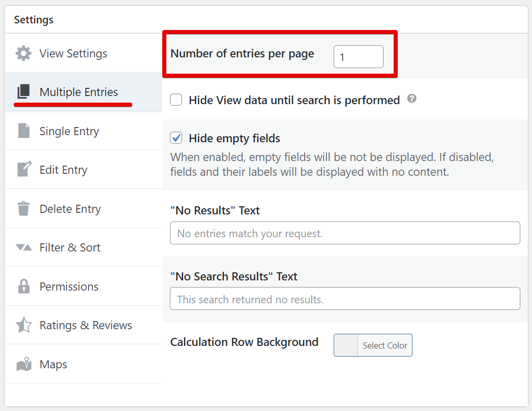The image size is (532, 411).
Task: Click help icon beside Hide View data
Action: [x=412, y=99]
